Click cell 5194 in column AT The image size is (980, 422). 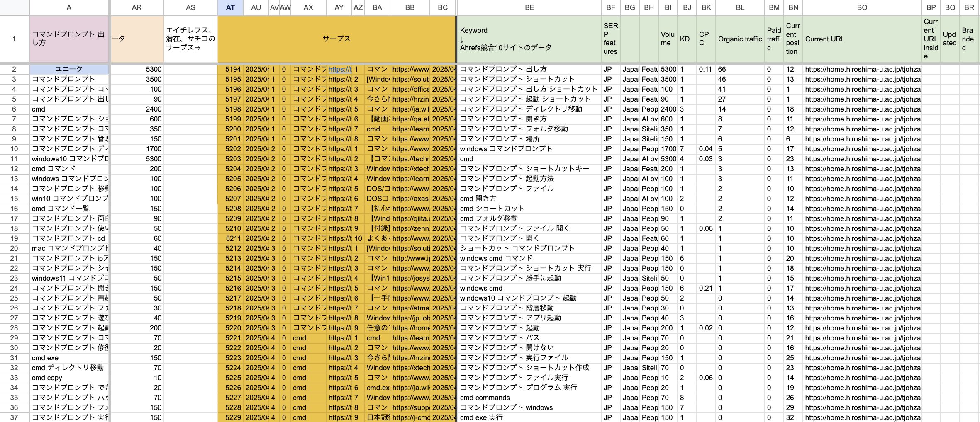click(230, 69)
